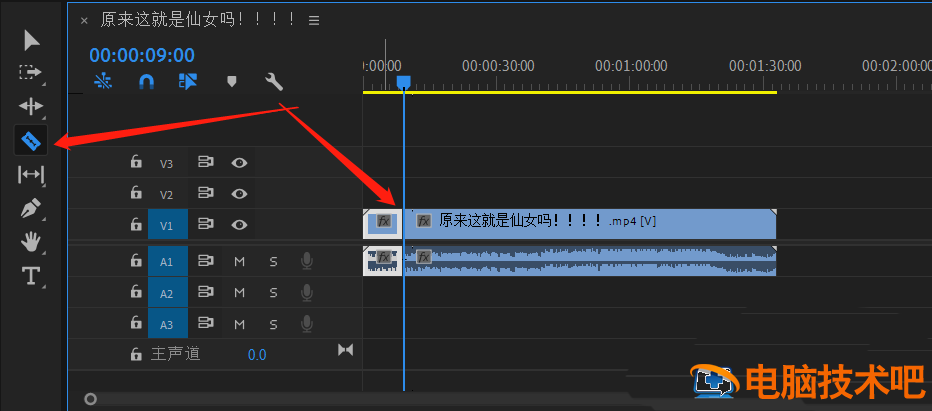Screen dimensions: 932x411
Task: Toggle lock on track A1
Action: (x=137, y=261)
